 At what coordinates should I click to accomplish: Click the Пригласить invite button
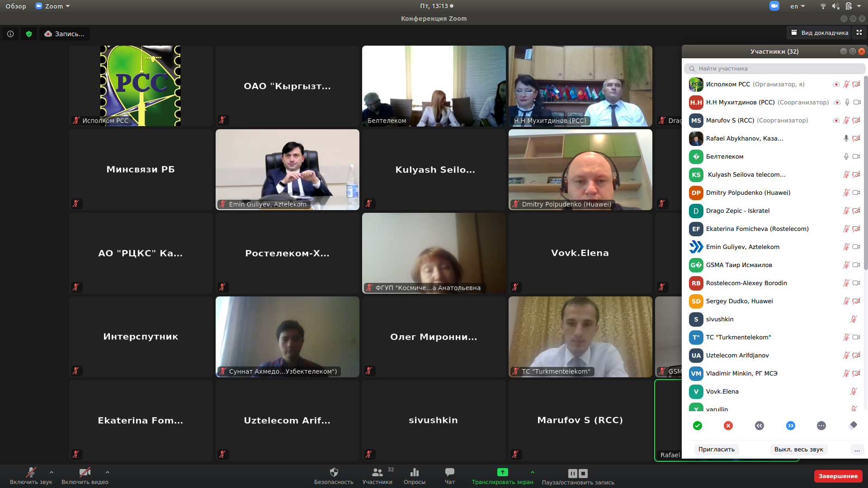coord(716,450)
